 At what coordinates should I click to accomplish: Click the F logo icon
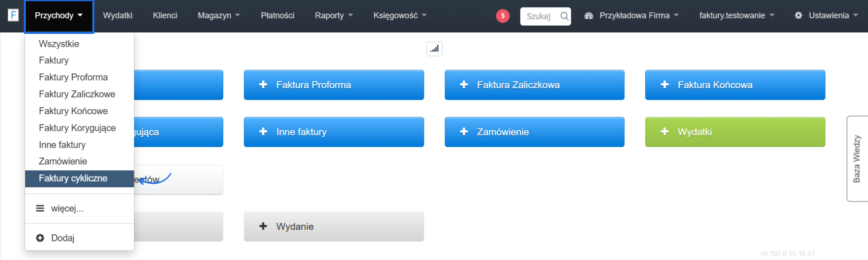[x=13, y=15]
